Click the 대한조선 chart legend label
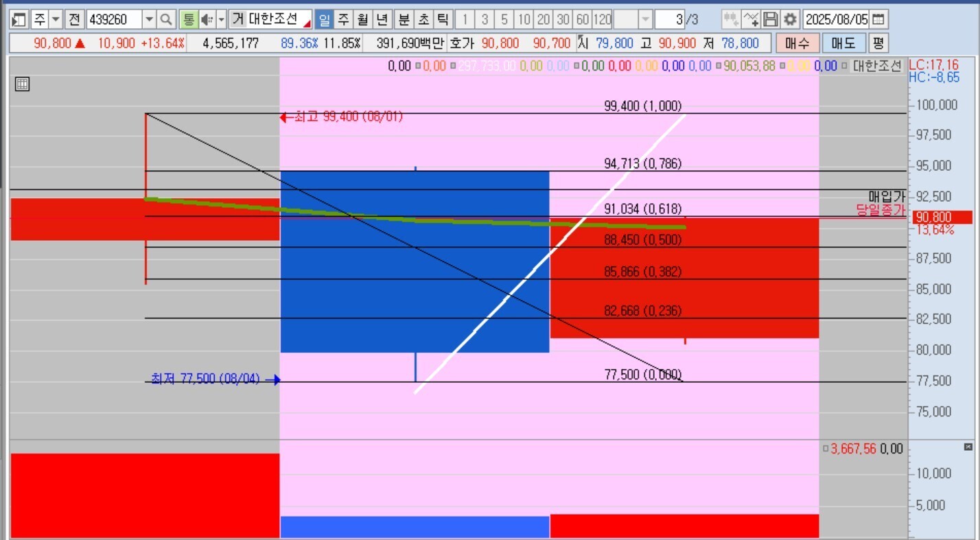The image size is (980, 540). point(876,67)
